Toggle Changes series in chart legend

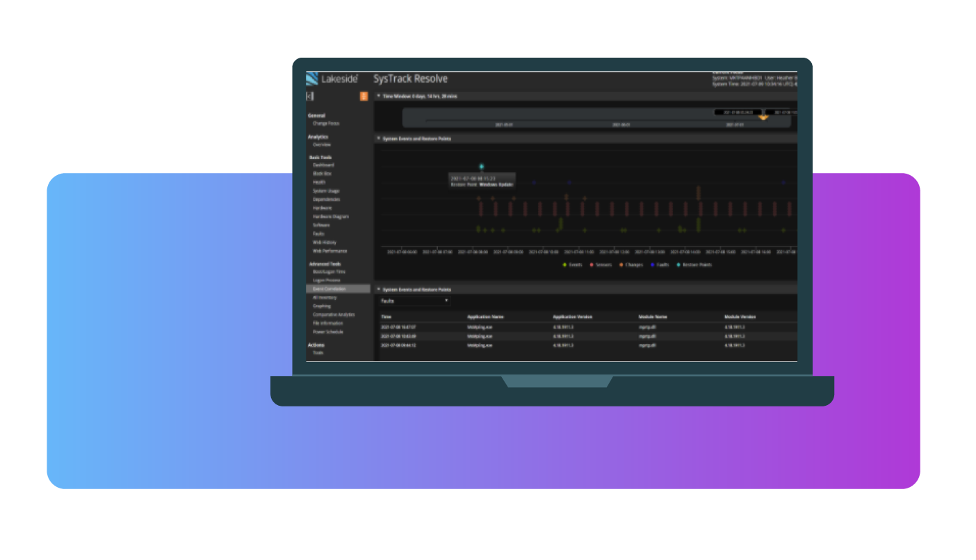tap(631, 265)
